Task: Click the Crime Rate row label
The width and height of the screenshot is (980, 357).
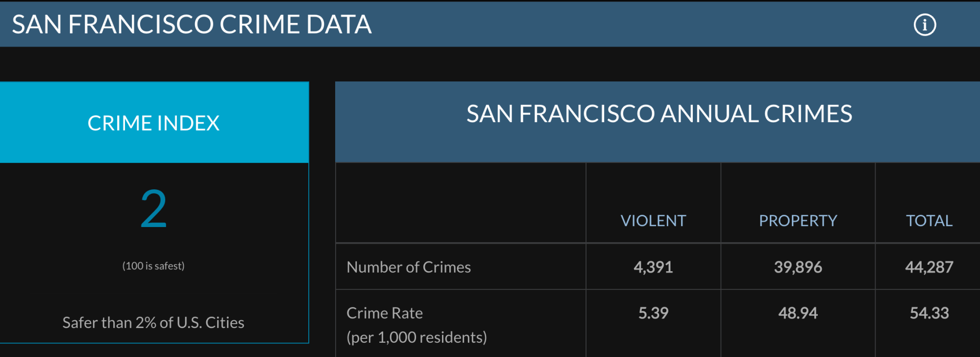Action: pos(385,313)
